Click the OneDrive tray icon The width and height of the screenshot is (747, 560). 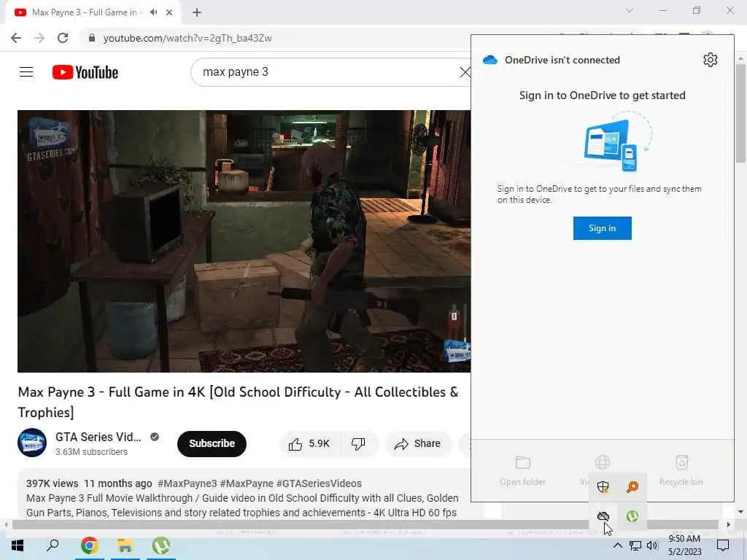(603, 516)
